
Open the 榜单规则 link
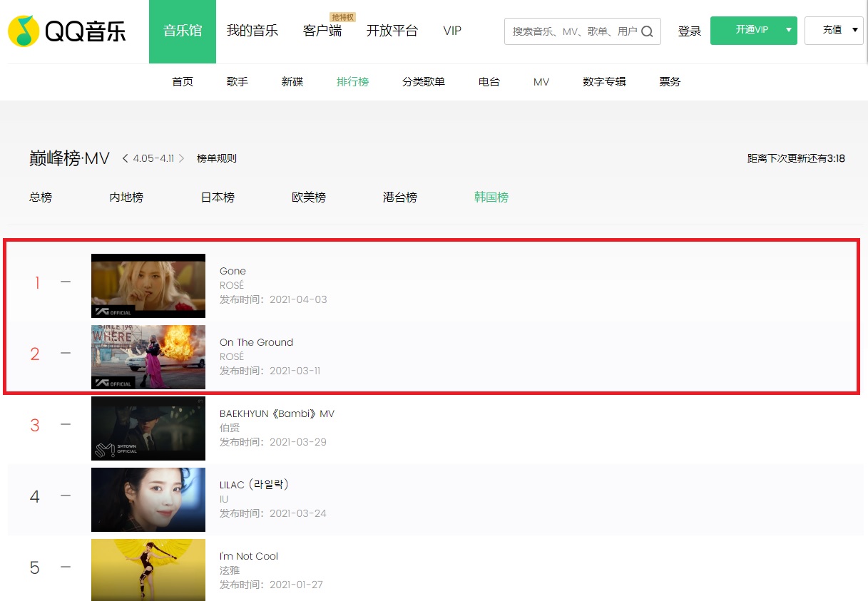(x=217, y=158)
